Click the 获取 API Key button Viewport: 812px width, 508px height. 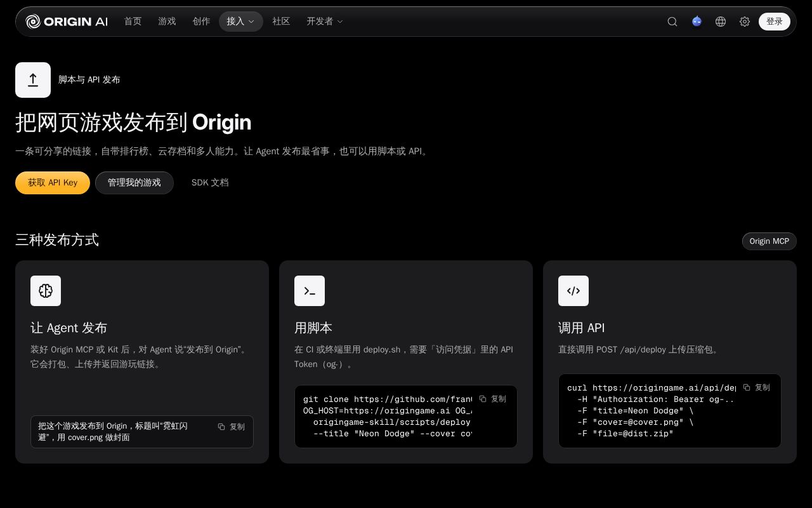point(53,183)
